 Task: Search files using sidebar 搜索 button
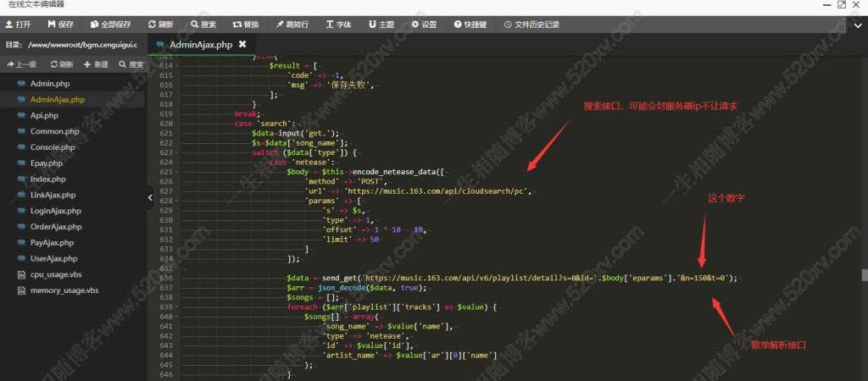(131, 64)
